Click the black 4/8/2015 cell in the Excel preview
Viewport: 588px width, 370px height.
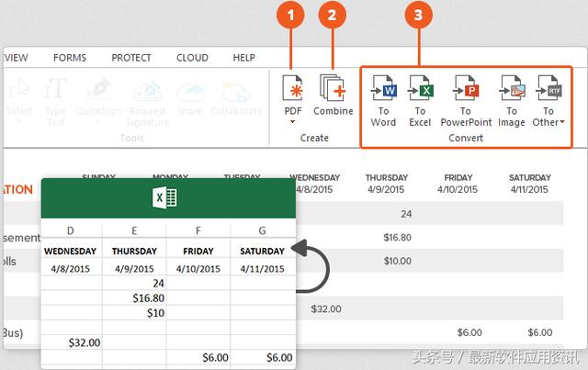[71, 269]
